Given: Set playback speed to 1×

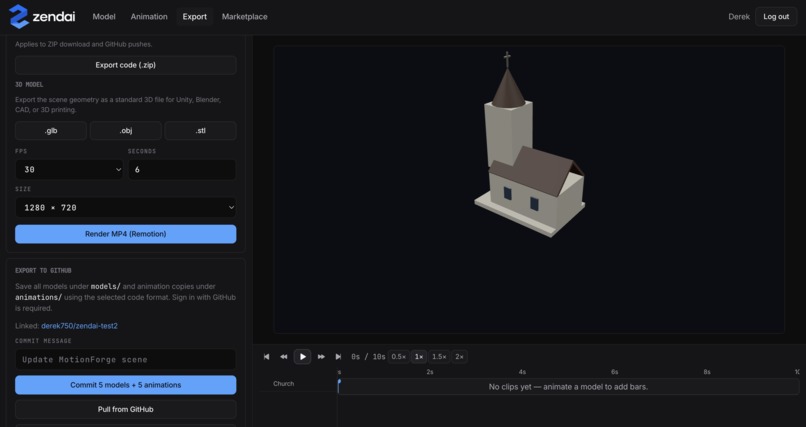Looking at the screenshot, I should click(x=418, y=357).
